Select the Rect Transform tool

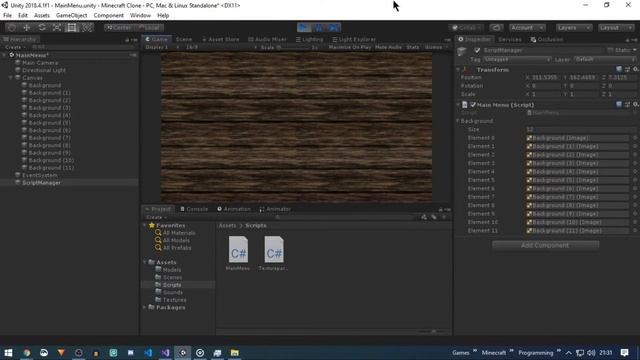point(72,27)
